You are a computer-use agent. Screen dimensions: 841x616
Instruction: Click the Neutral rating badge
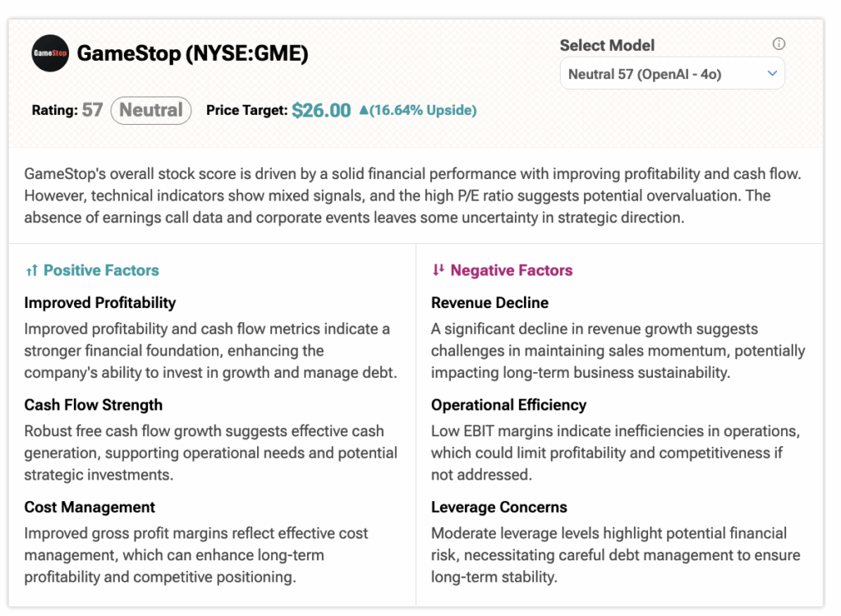(x=150, y=110)
